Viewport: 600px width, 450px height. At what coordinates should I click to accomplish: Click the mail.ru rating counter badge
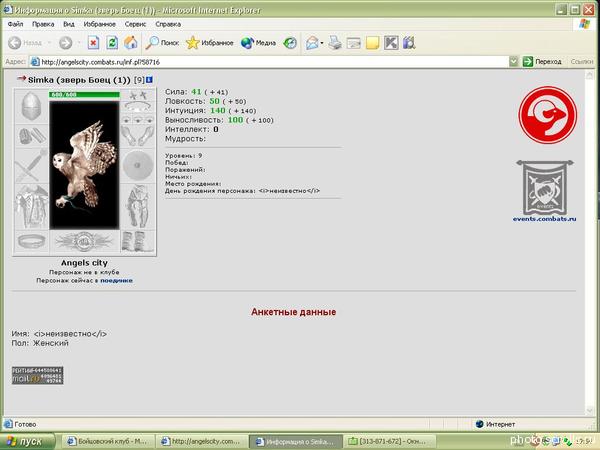(x=38, y=375)
